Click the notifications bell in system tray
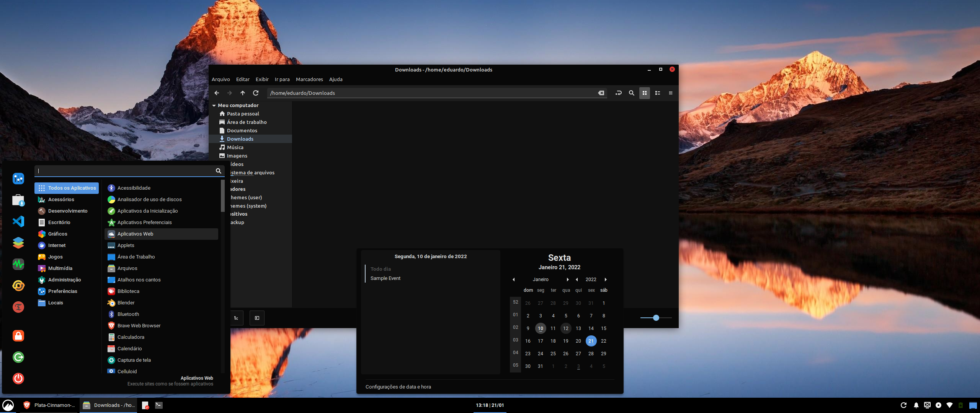Viewport: 980px width, 413px height. pyautogui.click(x=916, y=405)
